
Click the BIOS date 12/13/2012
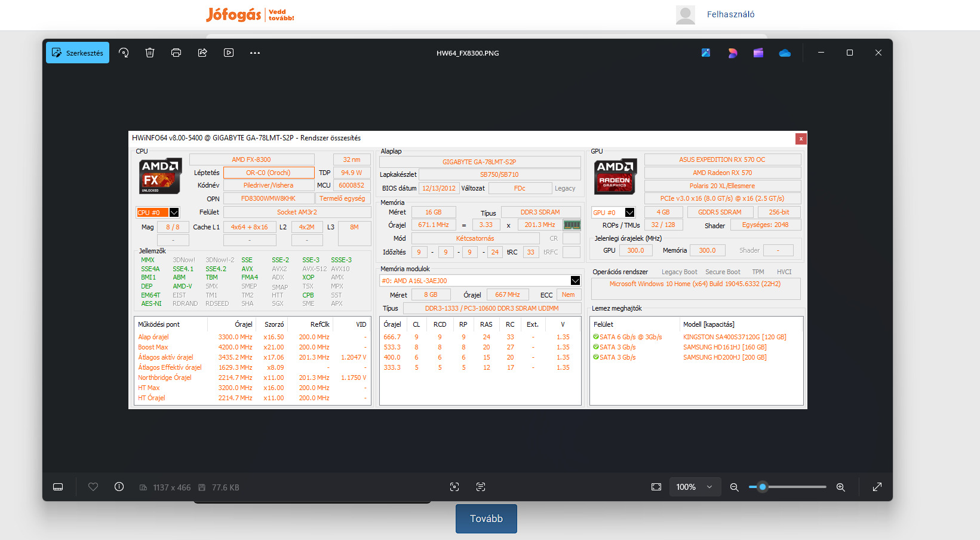pos(439,188)
